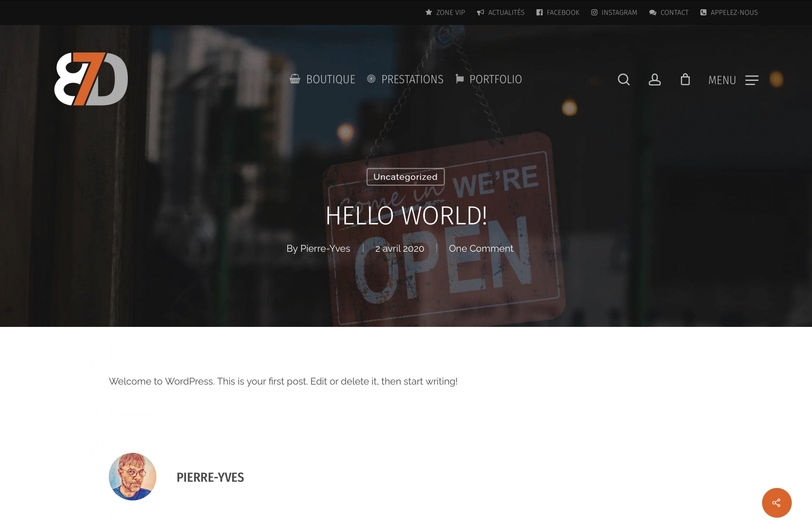Open the shopping cart icon
Screen dimensions: 812x526
[x=685, y=80]
